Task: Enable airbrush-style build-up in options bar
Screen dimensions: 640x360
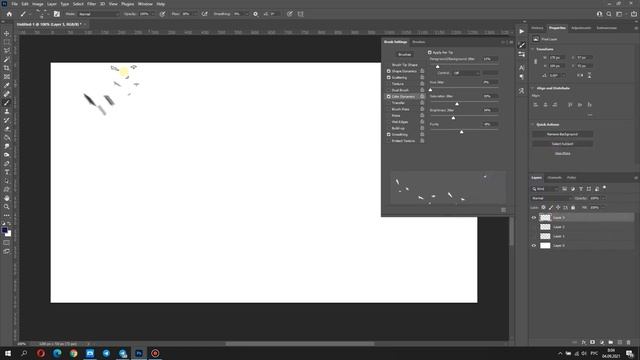Action: click(x=204, y=14)
